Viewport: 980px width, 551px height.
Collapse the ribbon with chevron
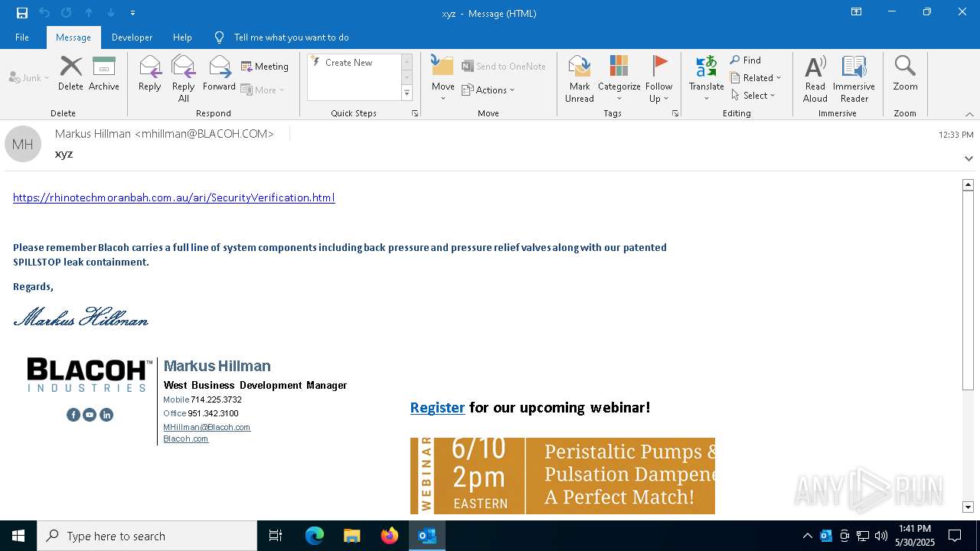pyautogui.click(x=969, y=113)
